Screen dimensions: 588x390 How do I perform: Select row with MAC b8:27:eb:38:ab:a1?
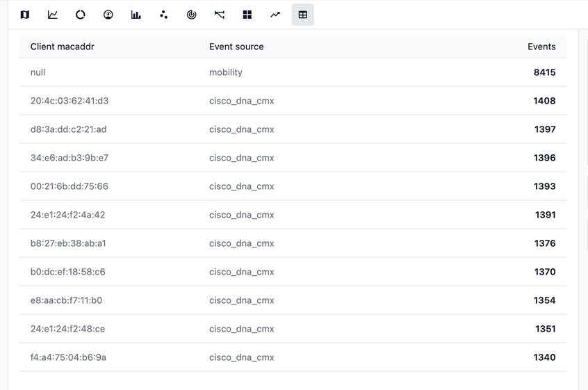68,243
